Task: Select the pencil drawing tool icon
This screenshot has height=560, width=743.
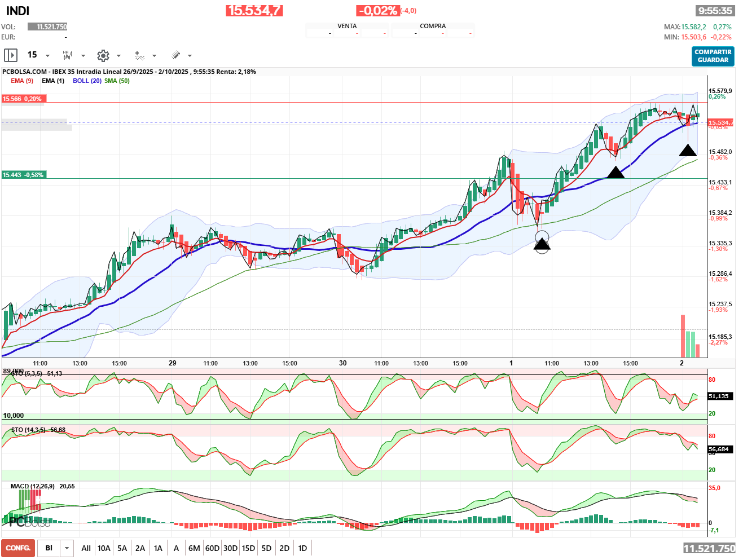Action: pyautogui.click(x=175, y=55)
